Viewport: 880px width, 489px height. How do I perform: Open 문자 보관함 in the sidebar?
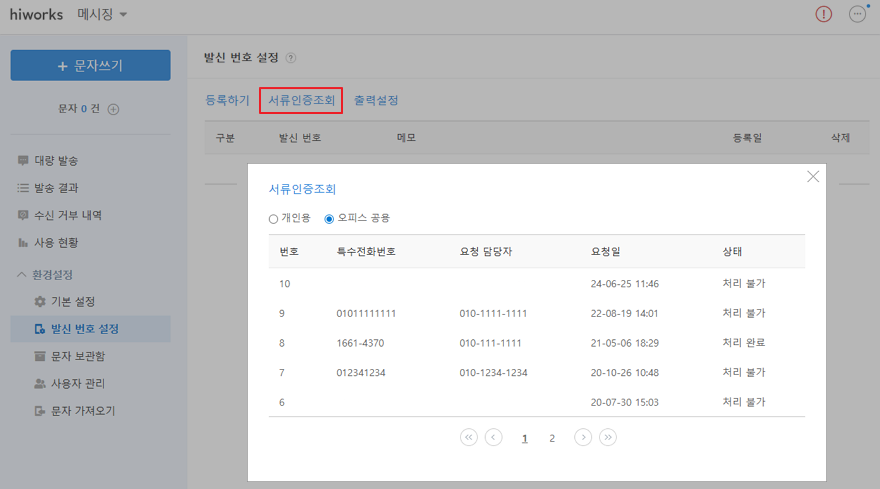click(x=77, y=356)
